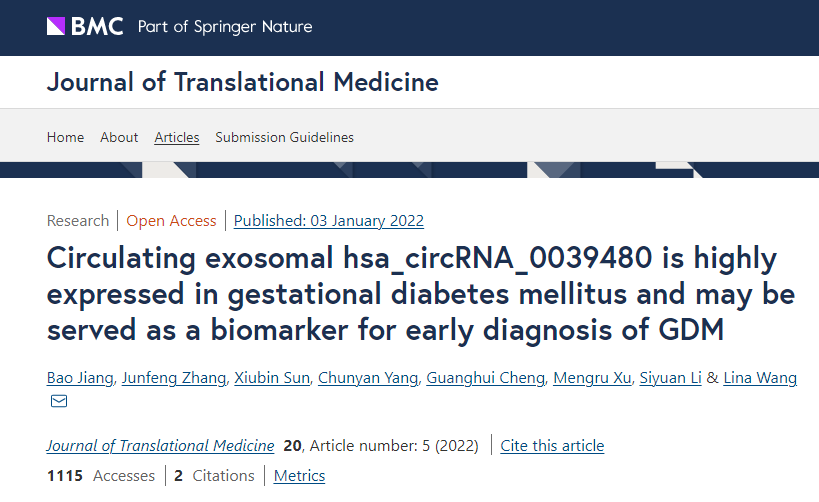Click Cite this article
819x502 pixels.
pyautogui.click(x=552, y=446)
